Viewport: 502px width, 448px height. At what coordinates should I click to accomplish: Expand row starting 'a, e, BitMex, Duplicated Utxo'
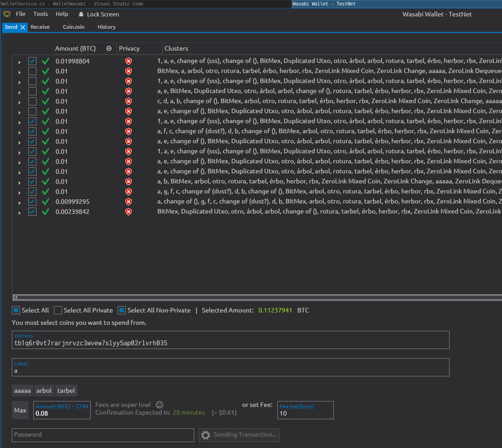20,92
